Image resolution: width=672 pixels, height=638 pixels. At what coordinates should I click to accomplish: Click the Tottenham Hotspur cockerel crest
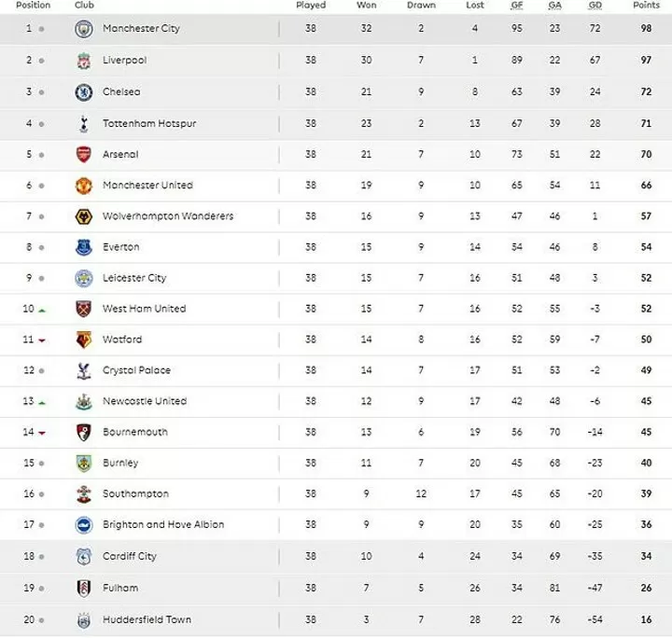[84, 124]
